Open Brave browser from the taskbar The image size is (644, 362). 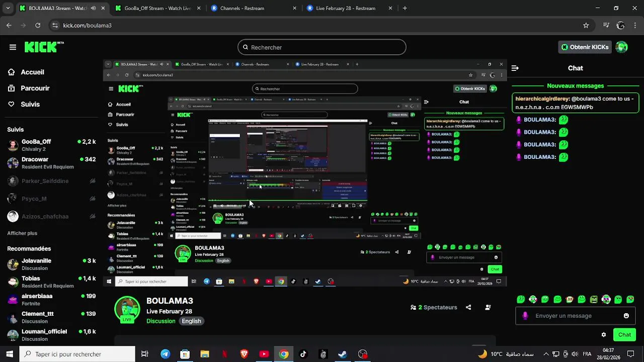[244, 354]
